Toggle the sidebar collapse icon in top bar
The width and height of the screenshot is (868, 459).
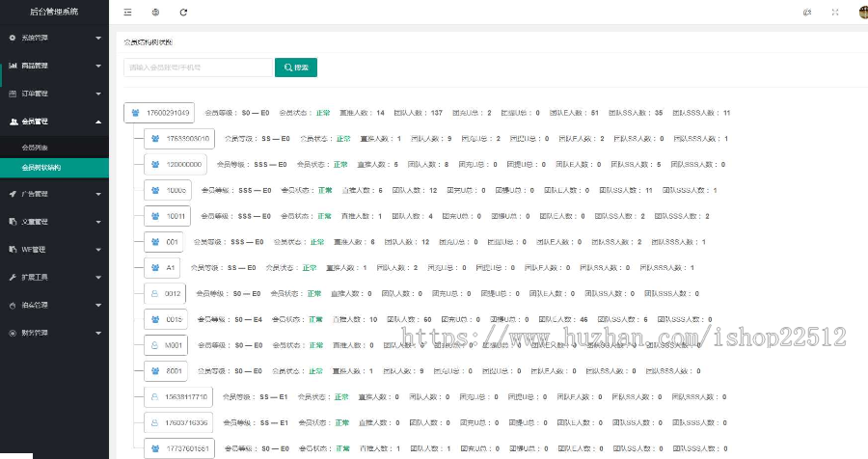pyautogui.click(x=128, y=13)
